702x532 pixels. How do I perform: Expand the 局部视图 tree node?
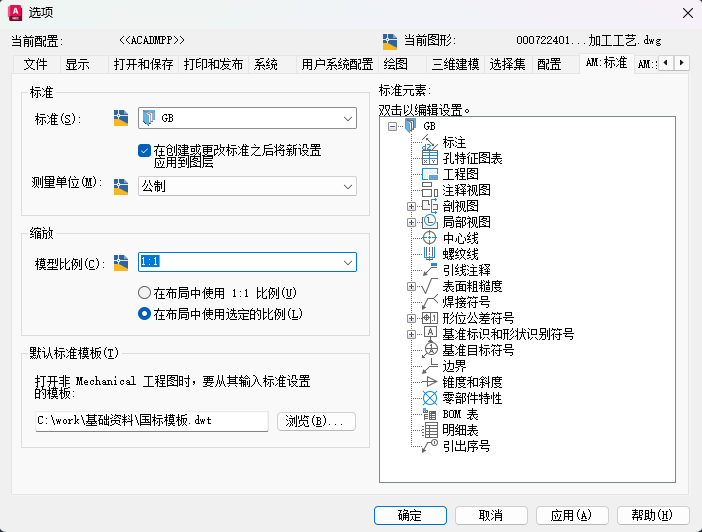pyautogui.click(x=411, y=223)
